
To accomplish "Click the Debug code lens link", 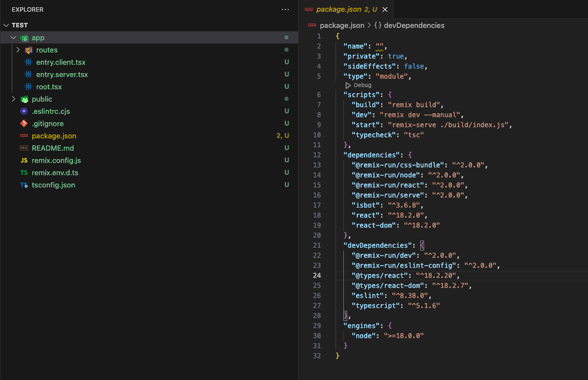I will click(x=362, y=85).
